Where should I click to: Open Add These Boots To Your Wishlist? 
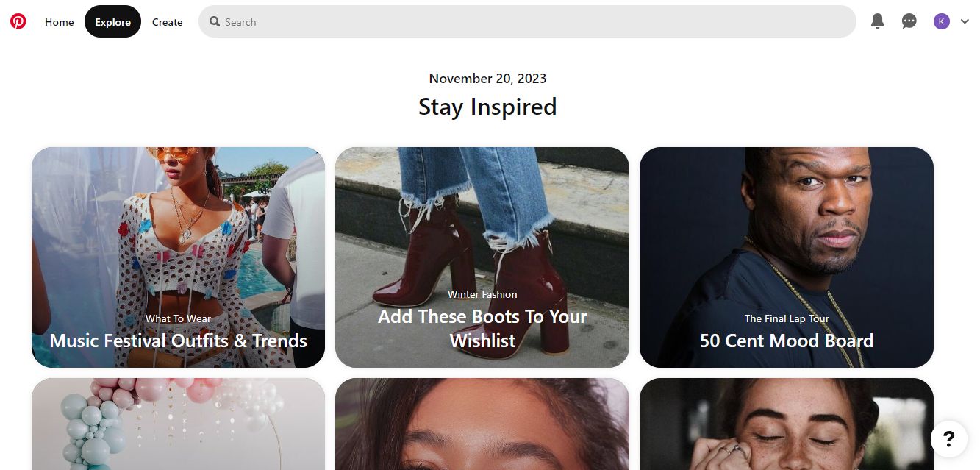point(482,328)
